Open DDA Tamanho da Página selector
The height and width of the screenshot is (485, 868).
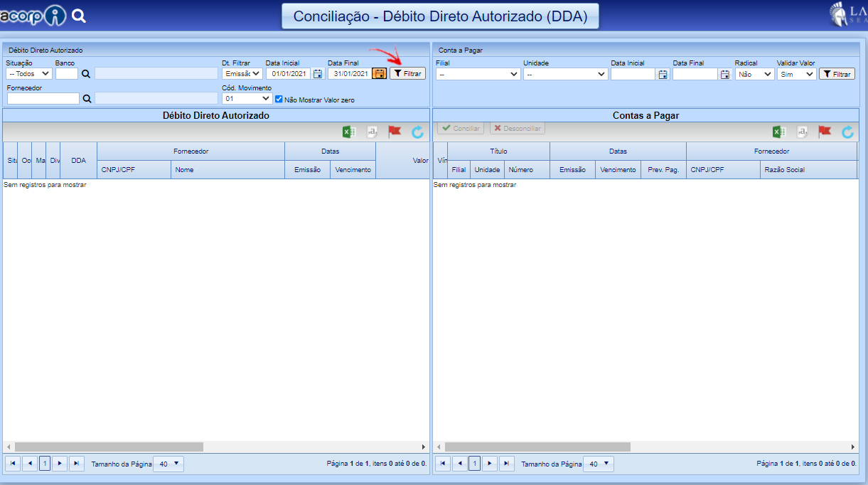coord(168,464)
